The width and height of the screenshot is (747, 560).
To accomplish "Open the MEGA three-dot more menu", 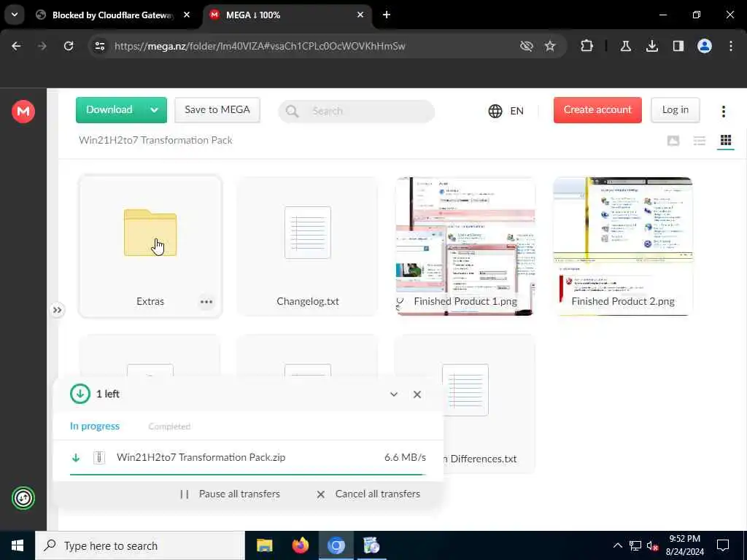I will click(x=723, y=111).
